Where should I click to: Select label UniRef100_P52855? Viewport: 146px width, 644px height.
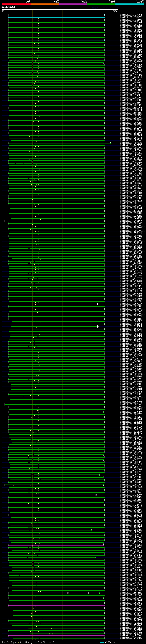[x=131, y=65]
